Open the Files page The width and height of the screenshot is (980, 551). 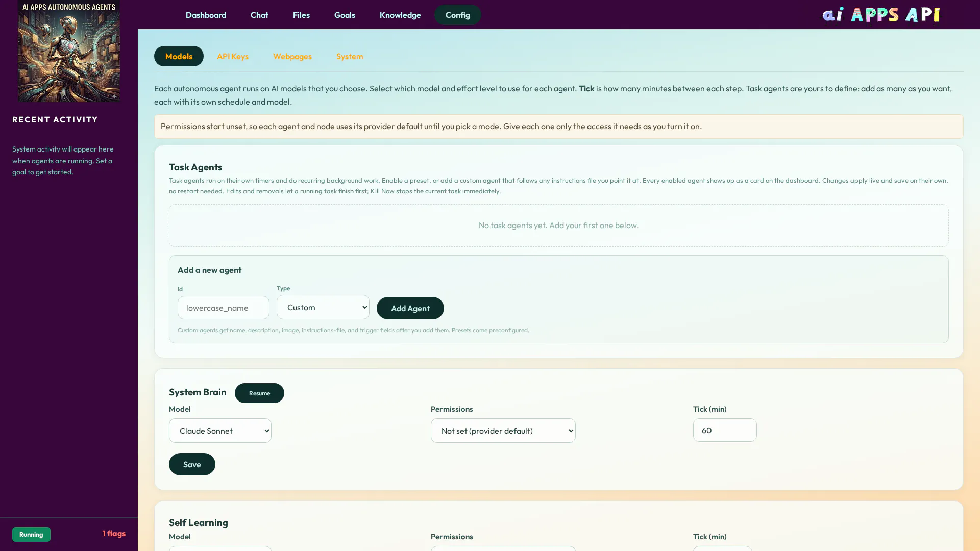tap(301, 15)
